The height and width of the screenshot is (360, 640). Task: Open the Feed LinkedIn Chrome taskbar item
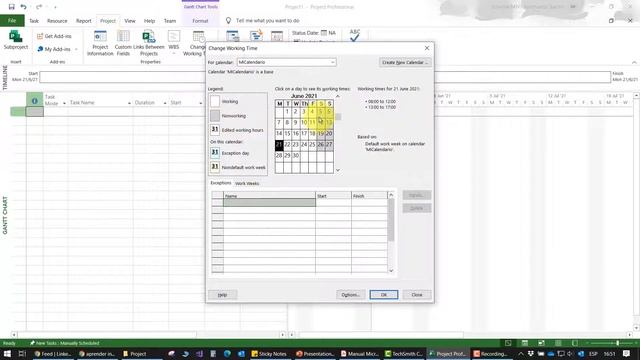[53, 354]
